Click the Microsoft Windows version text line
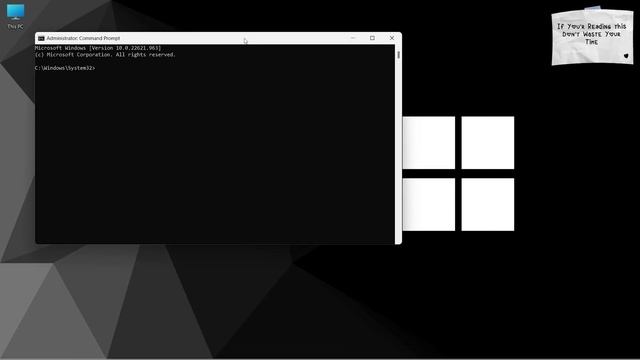640x360 pixels. (x=98, y=48)
